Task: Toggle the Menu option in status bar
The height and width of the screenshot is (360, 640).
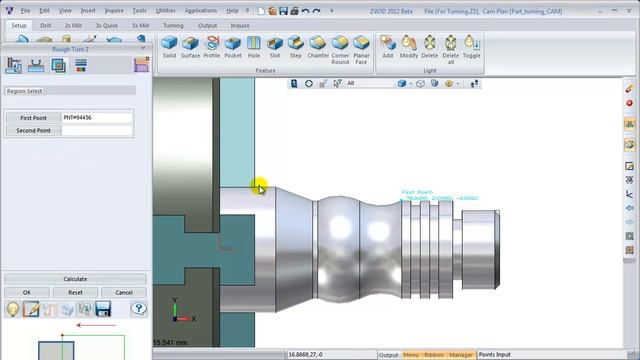Action: [411, 355]
